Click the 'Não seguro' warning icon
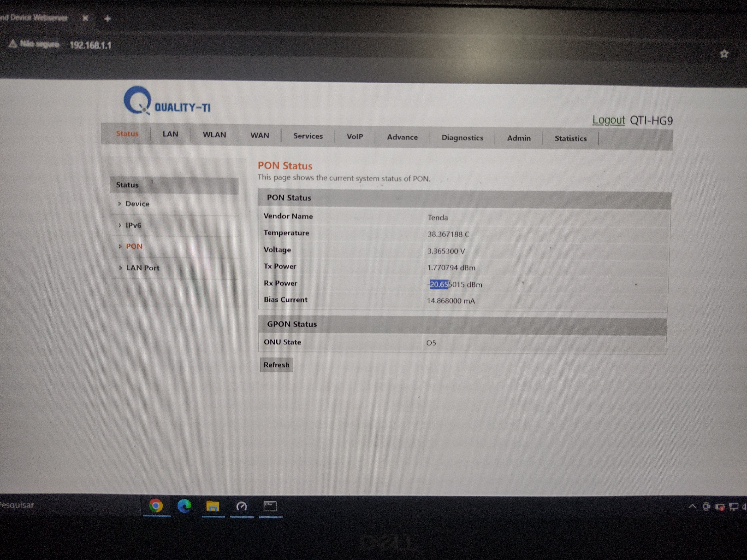747x560 pixels. click(12, 44)
